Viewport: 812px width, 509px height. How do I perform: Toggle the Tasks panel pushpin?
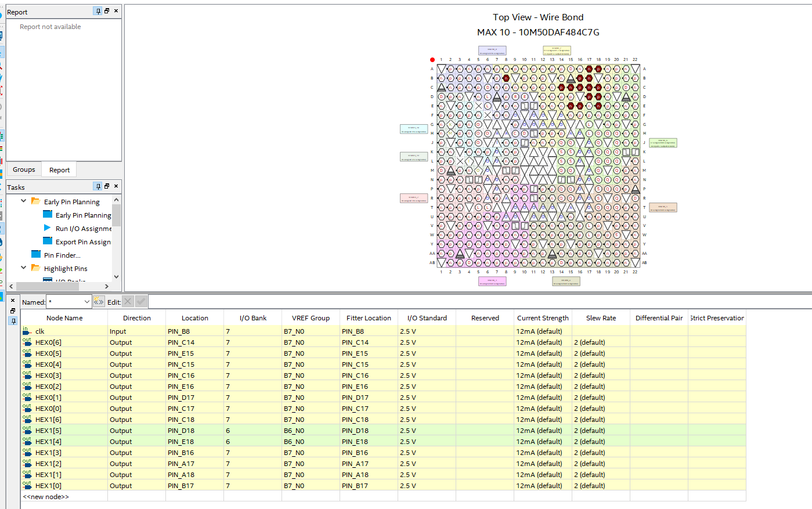click(x=98, y=186)
